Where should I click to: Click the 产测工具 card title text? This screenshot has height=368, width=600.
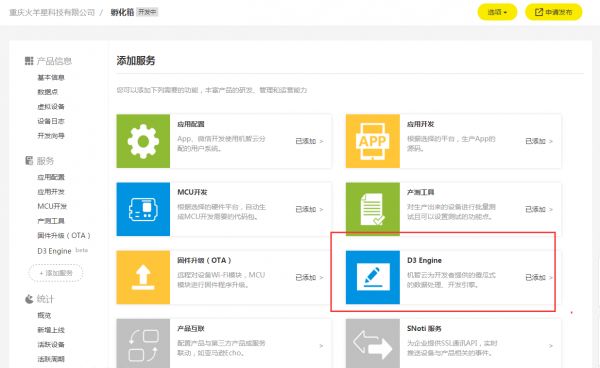pyautogui.click(x=421, y=192)
